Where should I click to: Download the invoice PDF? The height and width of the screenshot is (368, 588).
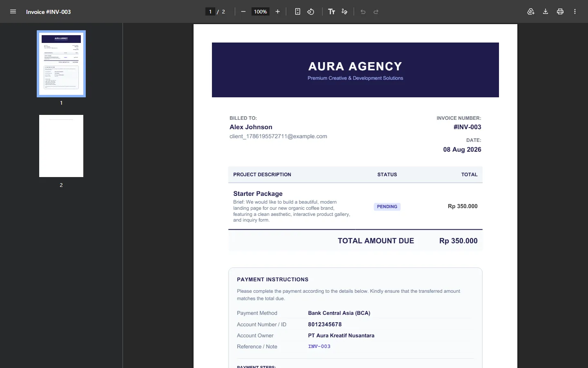coord(546,11)
